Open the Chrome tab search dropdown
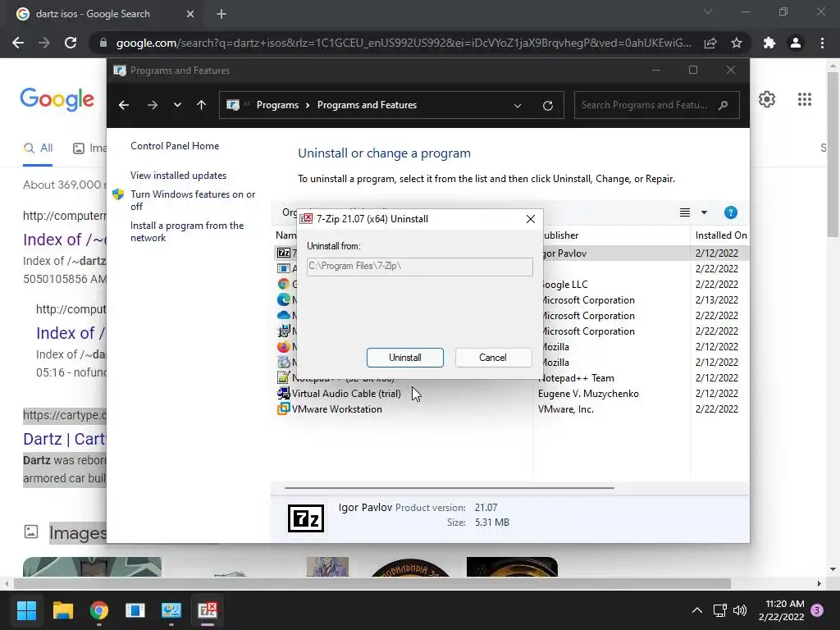This screenshot has height=630, width=840. (x=708, y=11)
